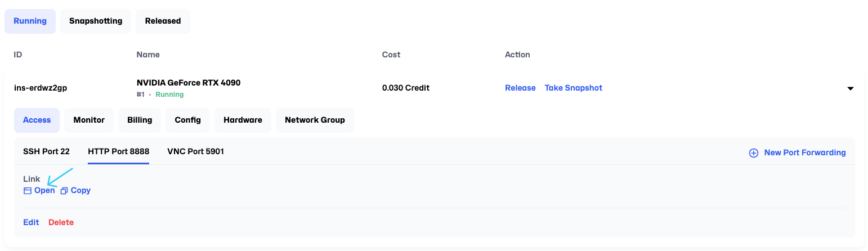The height and width of the screenshot is (251, 868).
Task: Click Edit for the HTTP port
Action: coord(31,222)
